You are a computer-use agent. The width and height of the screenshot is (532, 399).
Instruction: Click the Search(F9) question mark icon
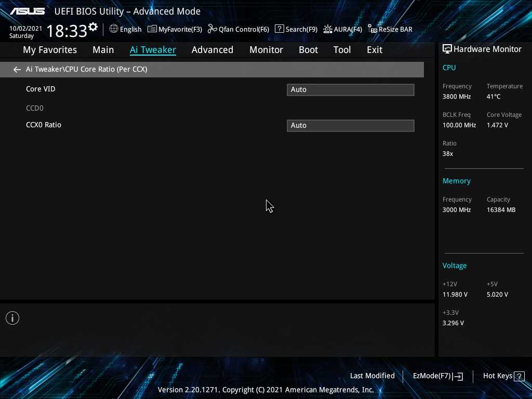click(280, 29)
